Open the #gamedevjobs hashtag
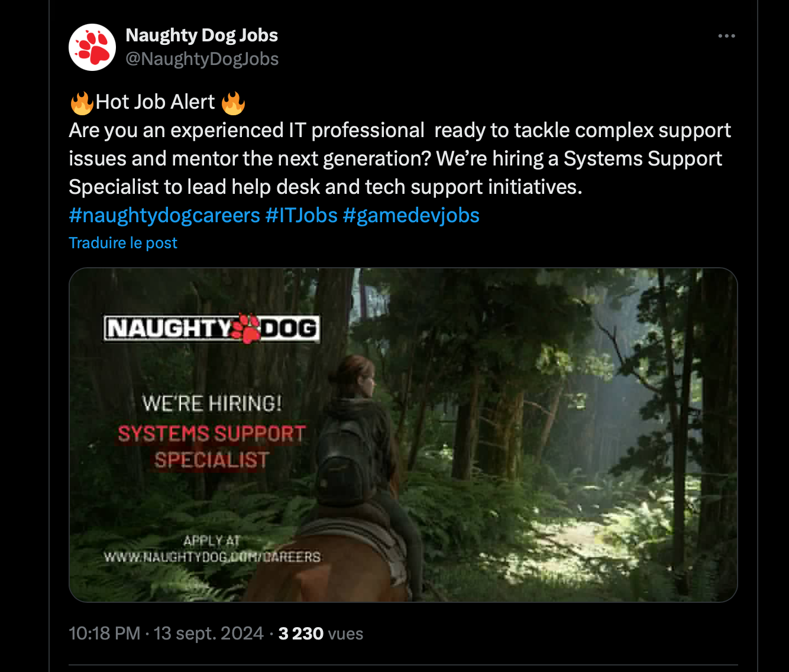This screenshot has width=789, height=672. tap(411, 215)
